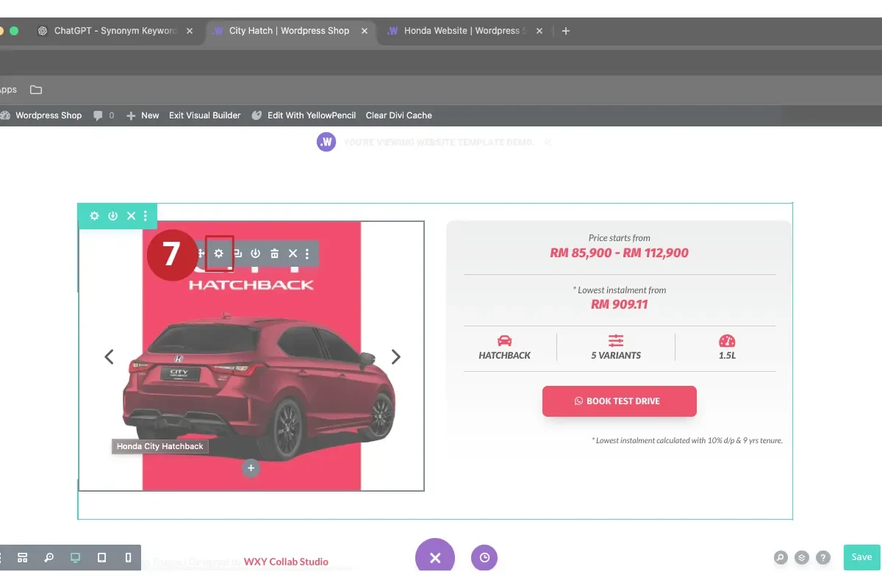This screenshot has height=588, width=882.
Task: Duplicate the image module
Action: 237,253
